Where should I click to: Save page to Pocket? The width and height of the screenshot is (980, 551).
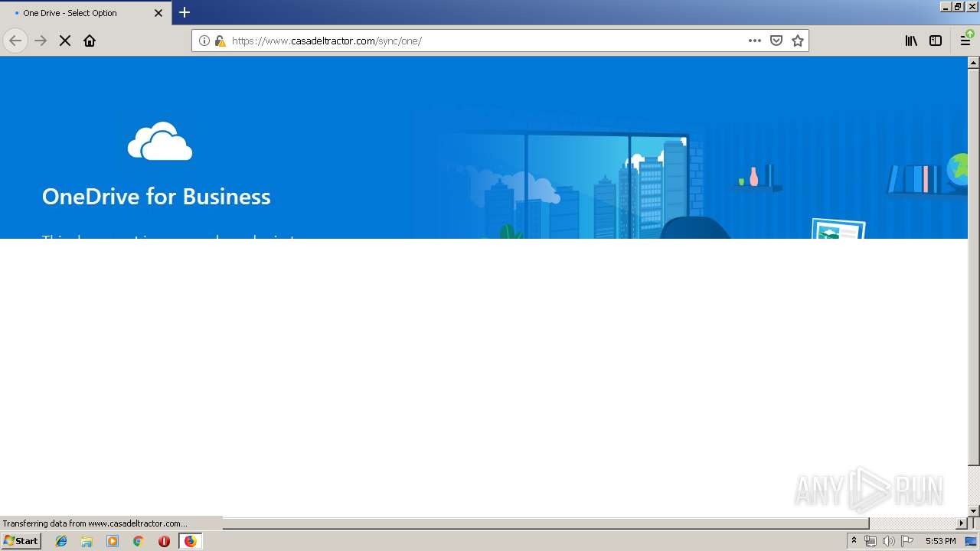pyautogui.click(x=776, y=41)
